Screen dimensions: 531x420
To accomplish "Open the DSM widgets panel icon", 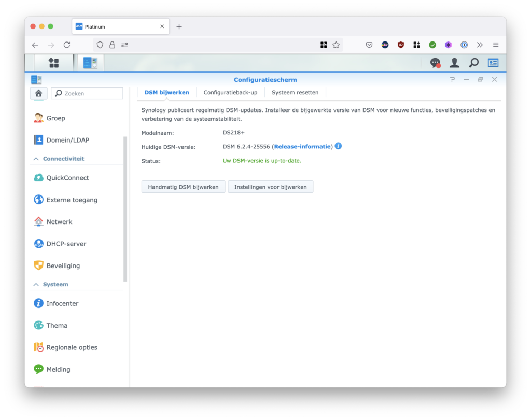I will (x=493, y=63).
